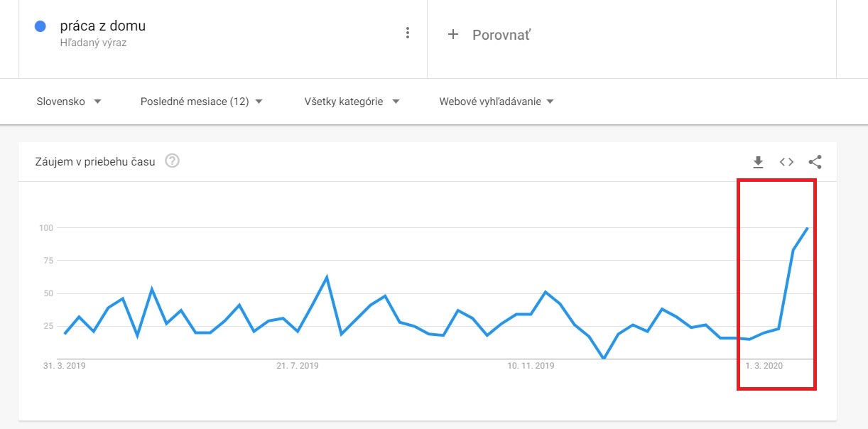Viewport: 868px width, 429px height.
Task: Open help tooltip next to Záujem v priebehu času
Action: coord(172,161)
